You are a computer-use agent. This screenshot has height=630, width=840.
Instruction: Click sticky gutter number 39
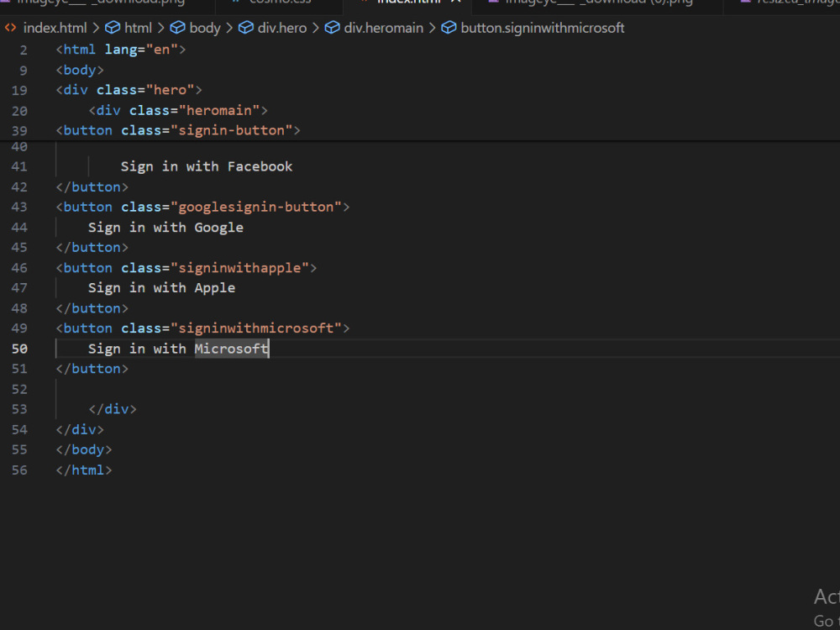tap(19, 131)
